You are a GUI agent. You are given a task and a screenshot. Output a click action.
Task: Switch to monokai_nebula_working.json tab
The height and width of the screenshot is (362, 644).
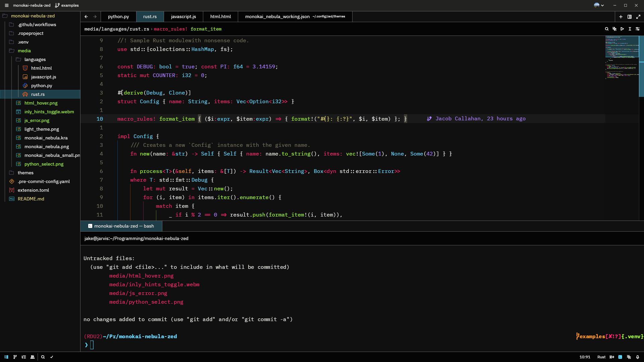click(295, 16)
